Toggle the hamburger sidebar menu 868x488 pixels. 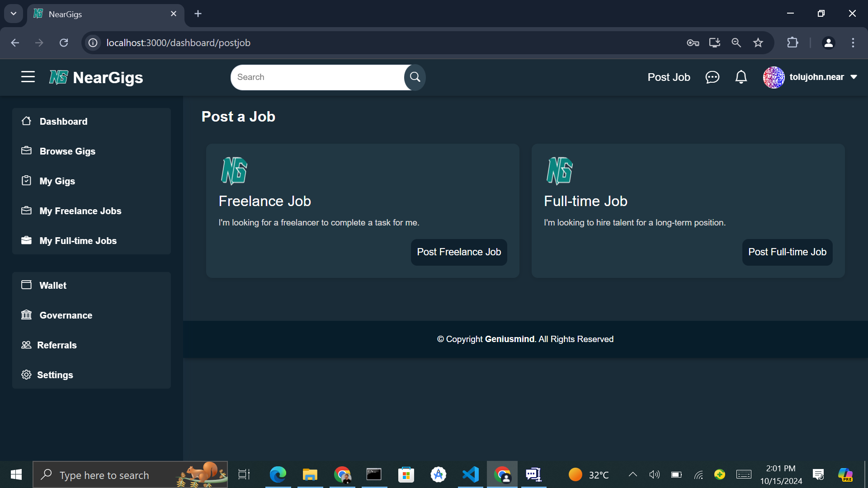point(28,77)
